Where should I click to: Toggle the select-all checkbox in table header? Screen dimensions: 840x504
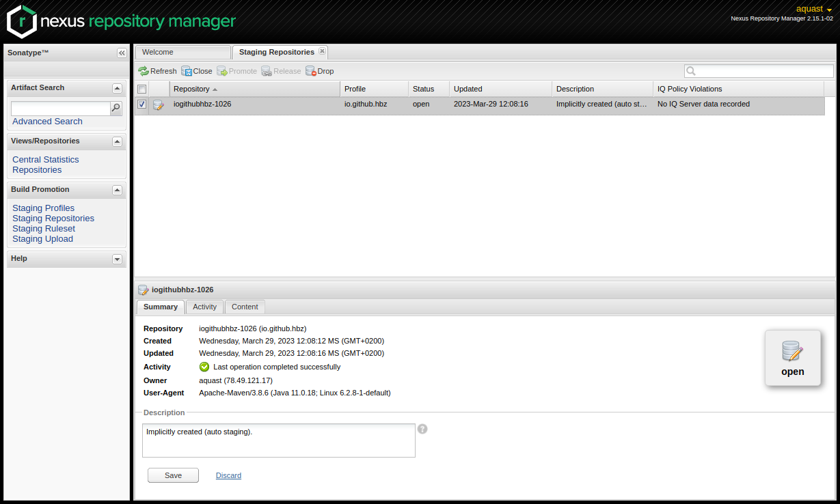pyautogui.click(x=142, y=89)
